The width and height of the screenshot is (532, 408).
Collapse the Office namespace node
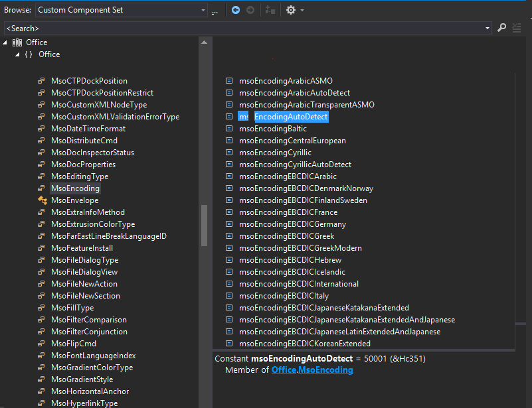point(17,54)
